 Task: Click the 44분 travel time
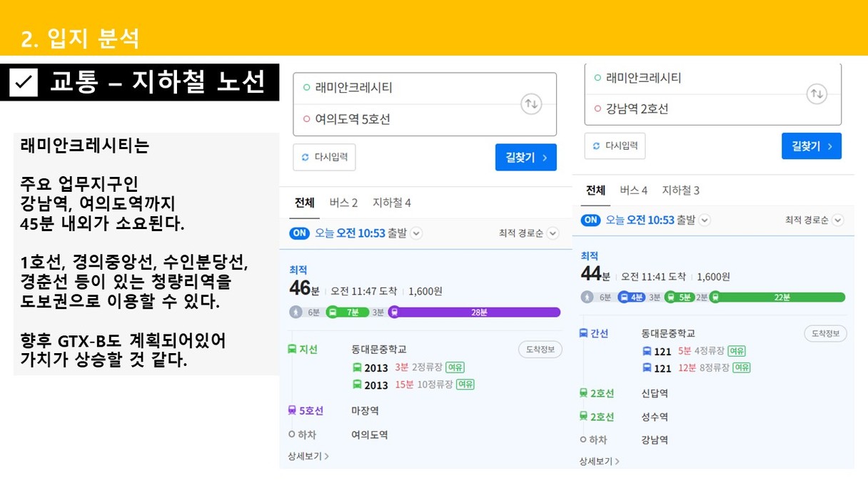tap(595, 273)
